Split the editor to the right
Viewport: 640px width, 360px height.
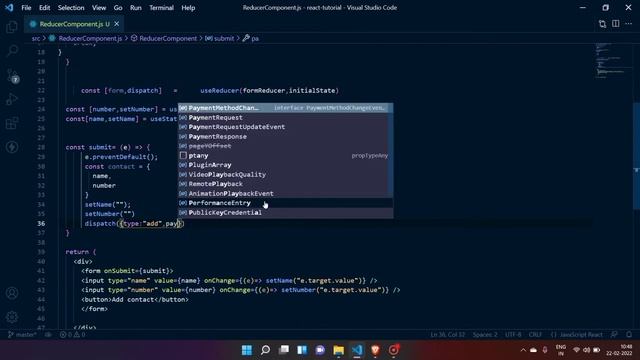[x=616, y=24]
